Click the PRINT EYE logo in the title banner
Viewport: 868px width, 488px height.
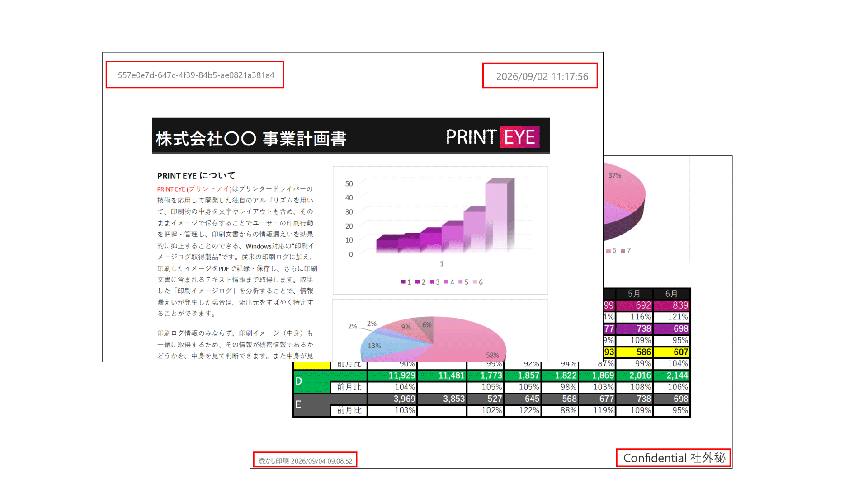pos(492,137)
